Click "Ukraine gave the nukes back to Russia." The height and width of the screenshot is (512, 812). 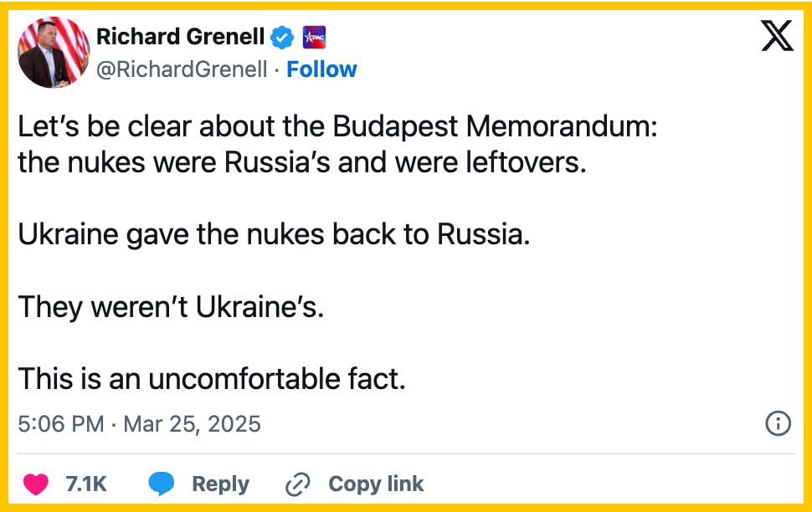click(274, 234)
